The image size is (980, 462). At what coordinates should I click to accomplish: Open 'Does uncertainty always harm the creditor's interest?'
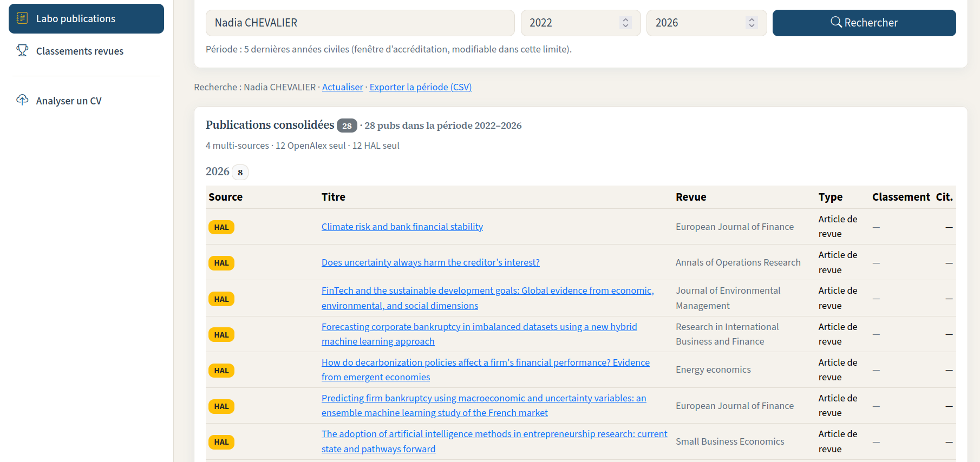430,262
